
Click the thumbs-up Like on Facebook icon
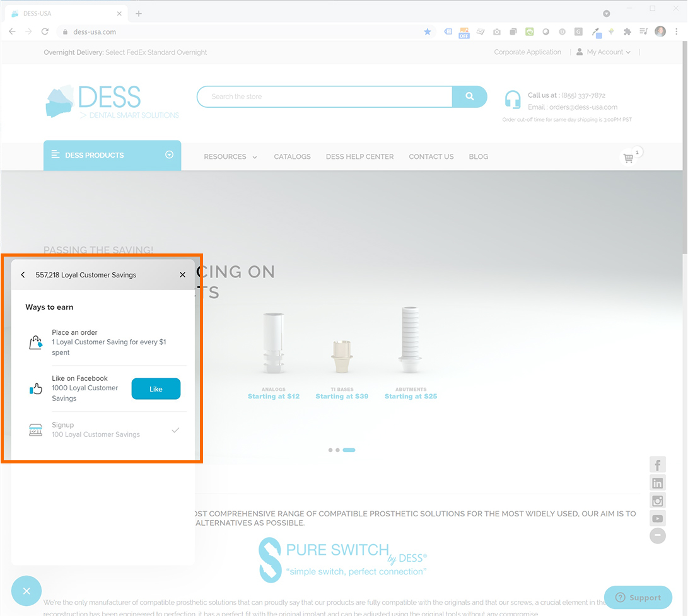[36, 388]
